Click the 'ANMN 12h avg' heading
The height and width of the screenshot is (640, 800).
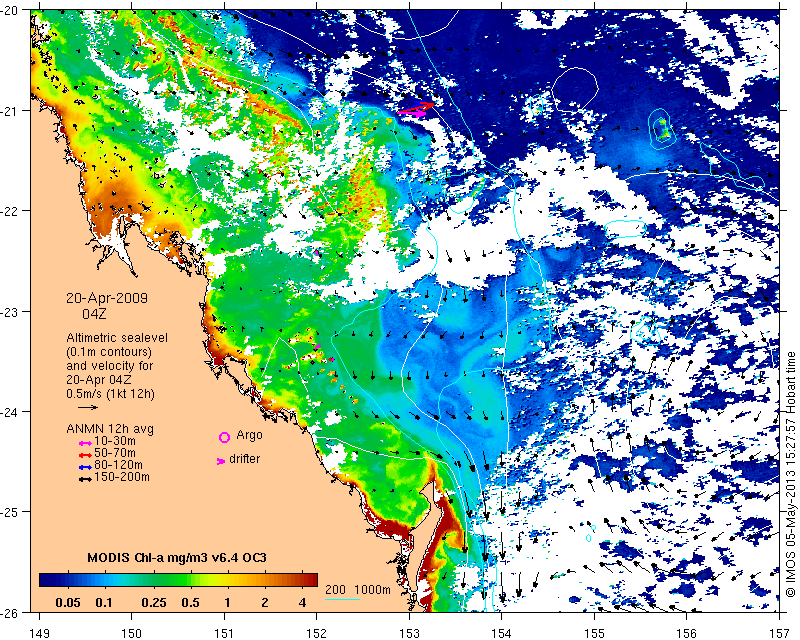point(110,428)
